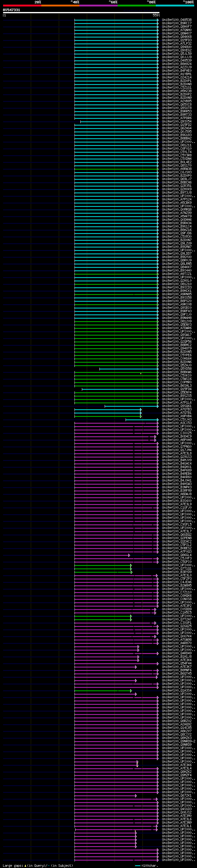197x868 pixels.
Task: Click subject label UniRef100_Q0JJJ9
Action: point(177,57)
